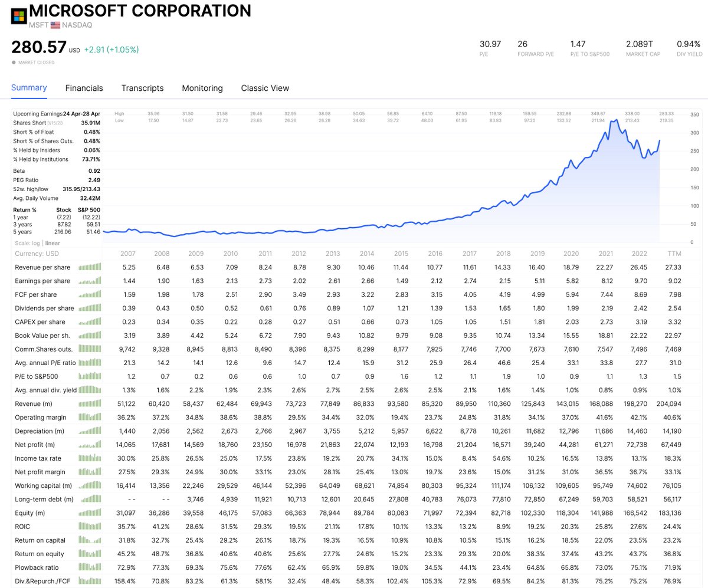The width and height of the screenshot is (708, 588).
Task: Click the ROIC sparkline chart
Action: 89,526
